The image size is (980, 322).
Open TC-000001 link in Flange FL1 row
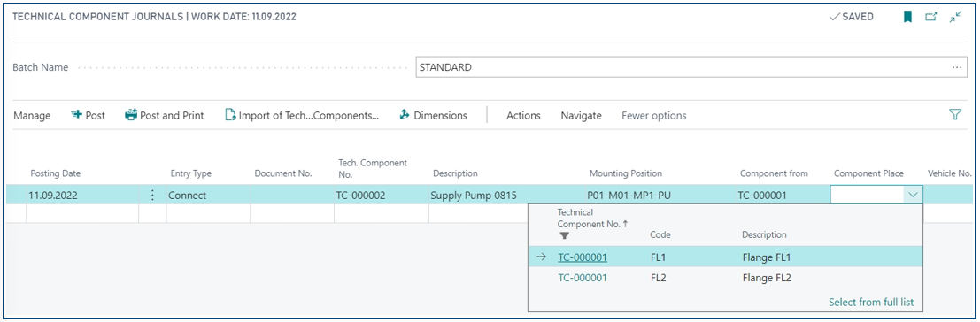(583, 257)
